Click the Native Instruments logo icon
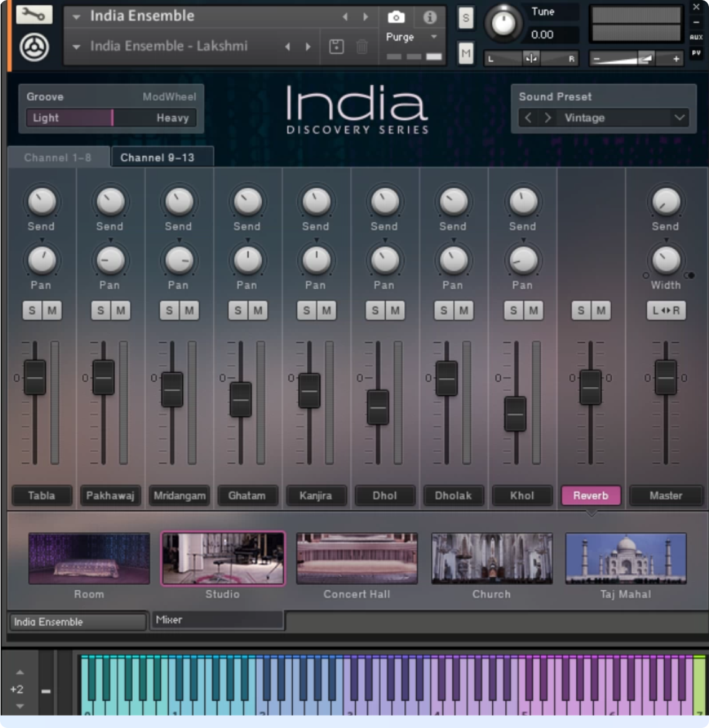This screenshot has height=728, width=709. [34, 47]
